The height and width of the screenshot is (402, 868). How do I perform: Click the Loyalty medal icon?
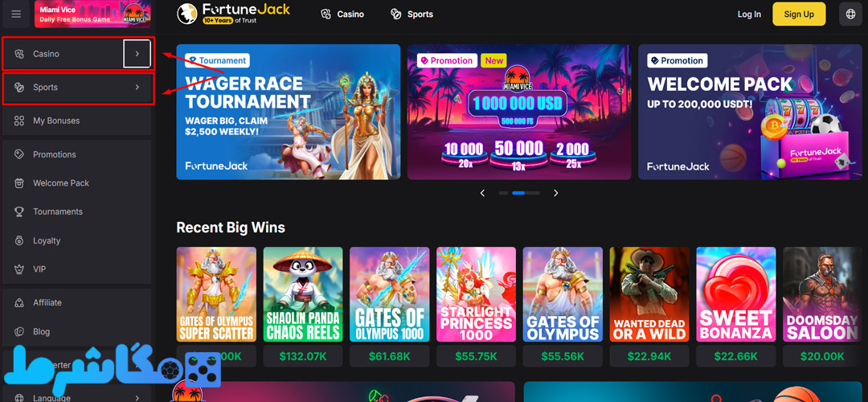[x=19, y=240]
